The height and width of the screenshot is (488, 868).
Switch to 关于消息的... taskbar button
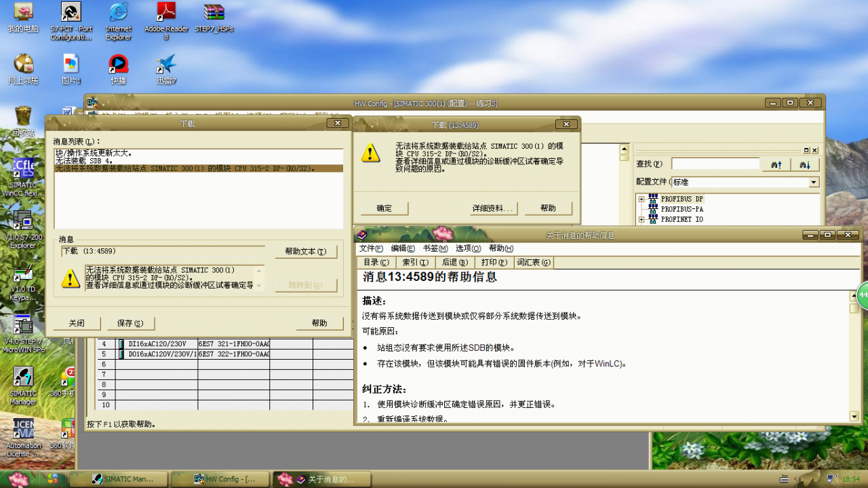click(x=322, y=479)
